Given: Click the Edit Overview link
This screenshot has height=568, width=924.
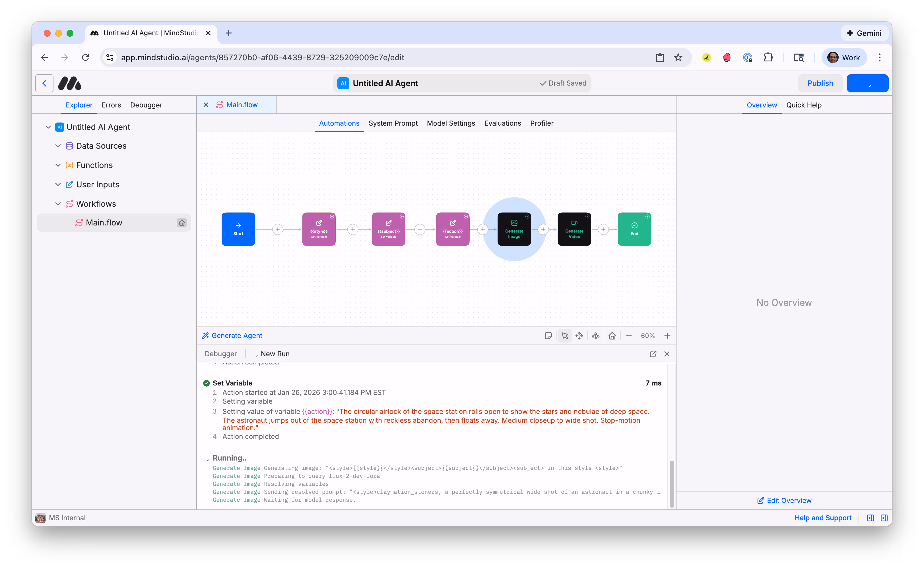Looking at the screenshot, I should (x=784, y=500).
